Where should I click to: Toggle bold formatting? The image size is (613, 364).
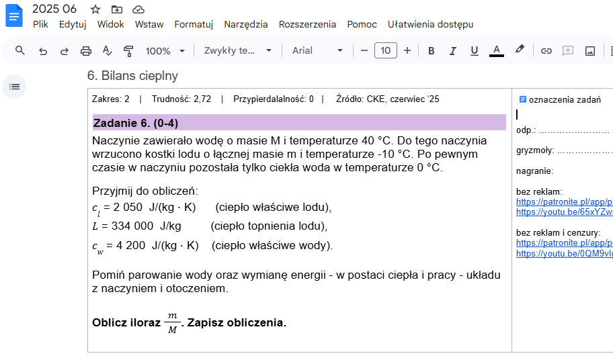click(x=431, y=50)
